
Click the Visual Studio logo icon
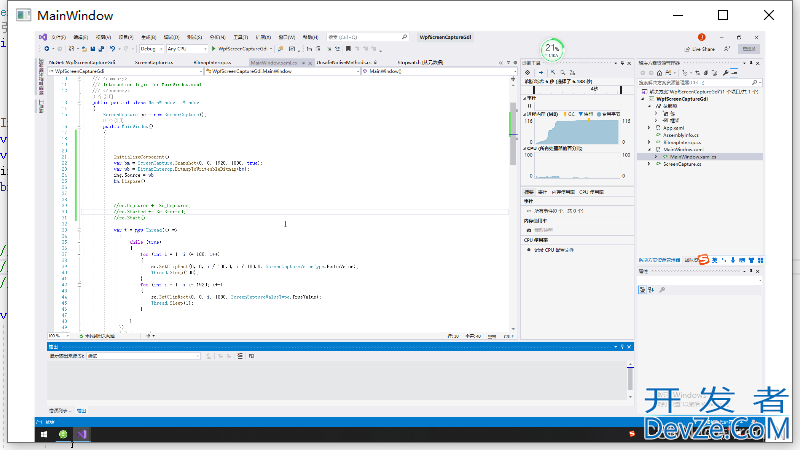click(43, 37)
